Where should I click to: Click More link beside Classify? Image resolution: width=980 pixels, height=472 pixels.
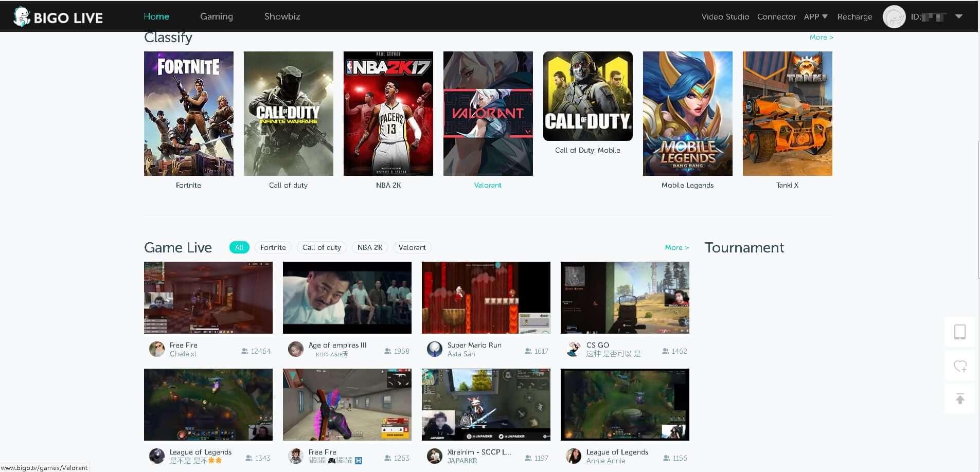coord(821,37)
